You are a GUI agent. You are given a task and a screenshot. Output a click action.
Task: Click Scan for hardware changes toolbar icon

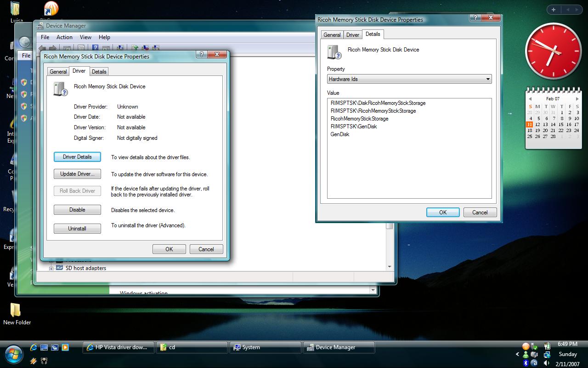(x=120, y=48)
